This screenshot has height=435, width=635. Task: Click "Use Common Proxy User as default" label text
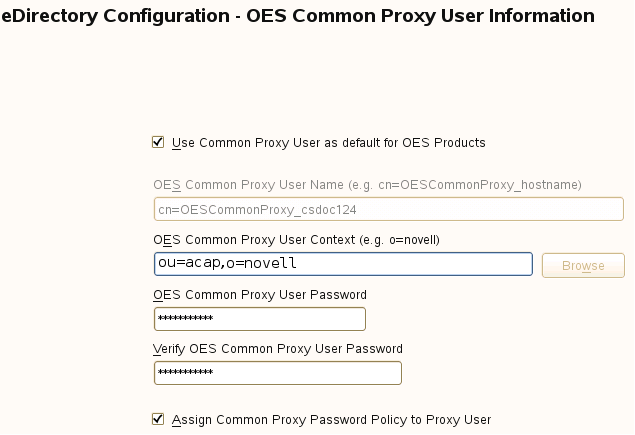pos(328,143)
